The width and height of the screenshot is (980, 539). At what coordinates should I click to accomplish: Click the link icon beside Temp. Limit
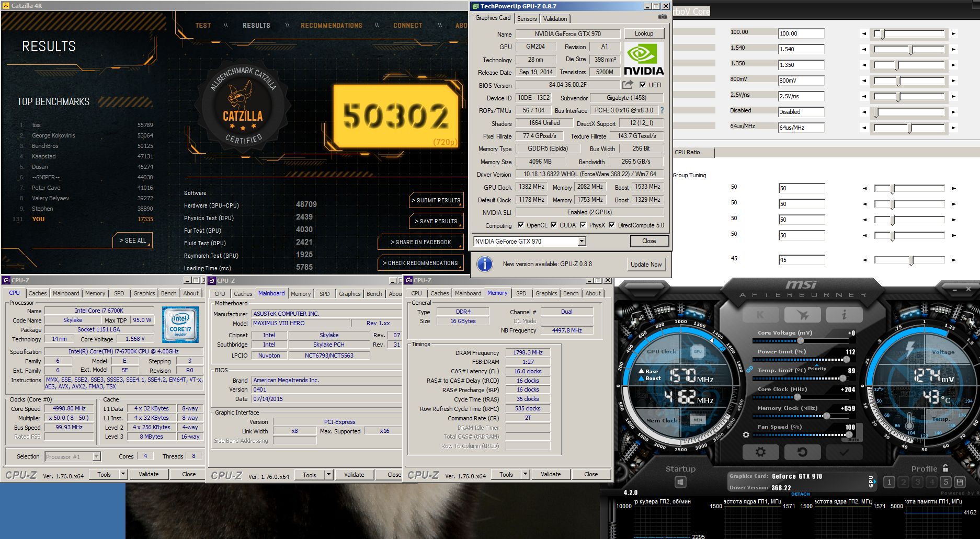click(x=749, y=370)
